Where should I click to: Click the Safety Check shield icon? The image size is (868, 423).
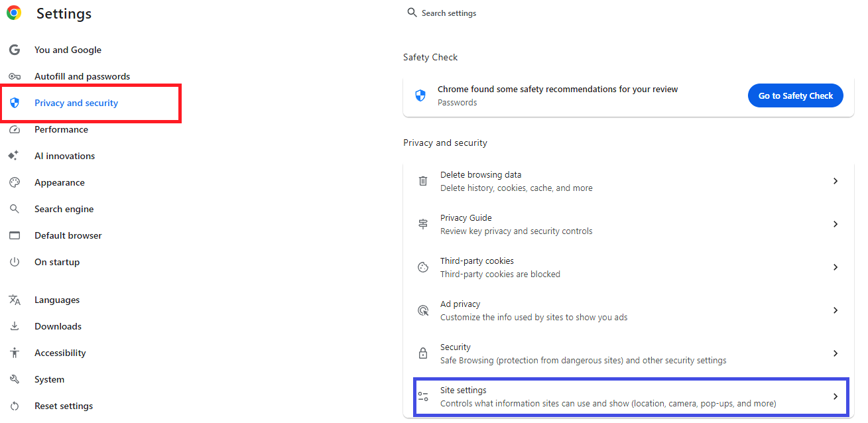pos(420,95)
